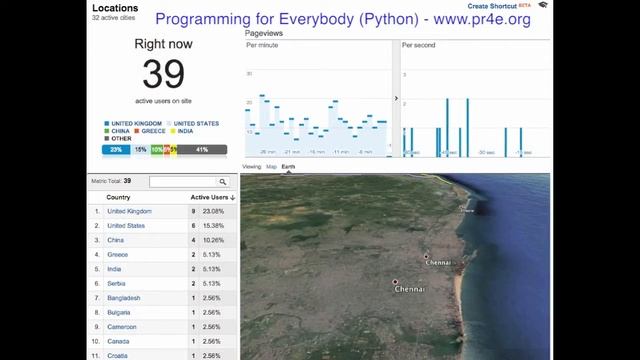Open Serbia country link

116,283
